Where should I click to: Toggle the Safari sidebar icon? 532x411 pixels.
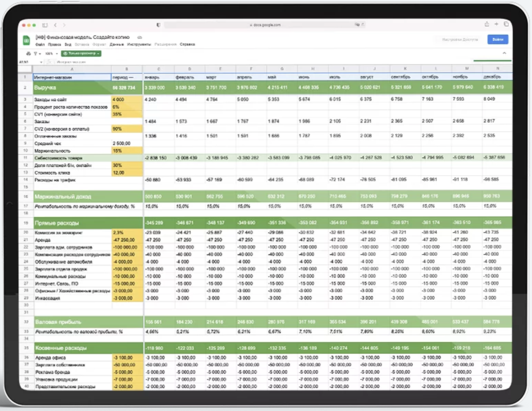pos(45,25)
